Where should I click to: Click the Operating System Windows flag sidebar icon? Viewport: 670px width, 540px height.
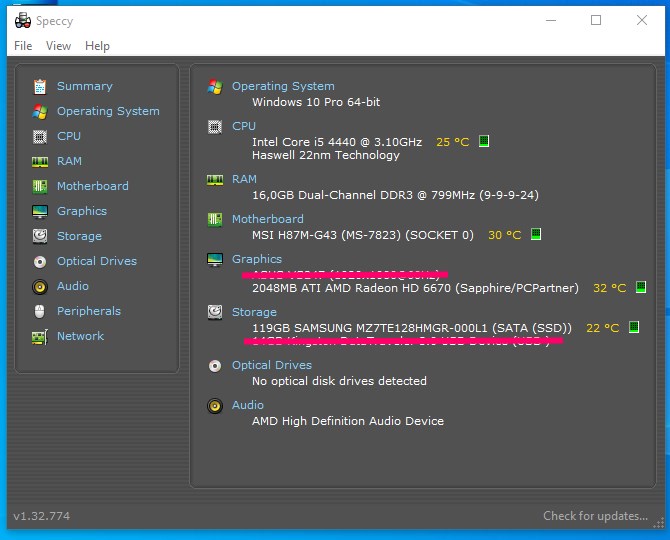40,112
